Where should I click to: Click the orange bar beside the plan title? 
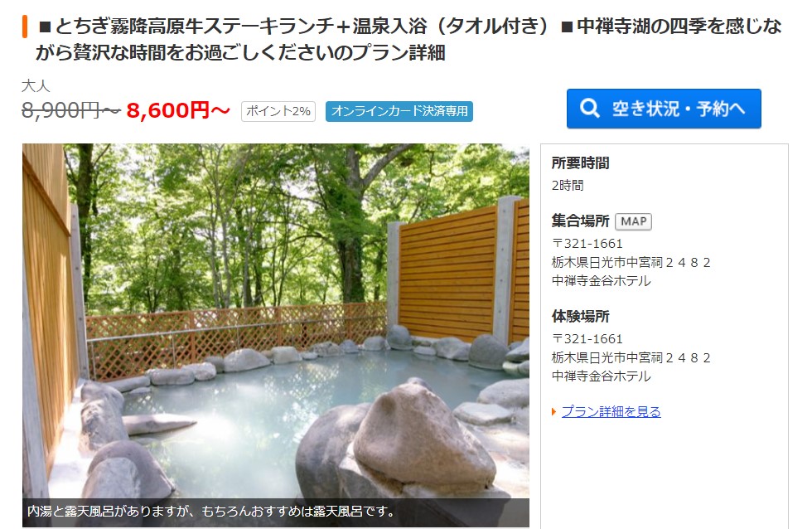point(25,27)
